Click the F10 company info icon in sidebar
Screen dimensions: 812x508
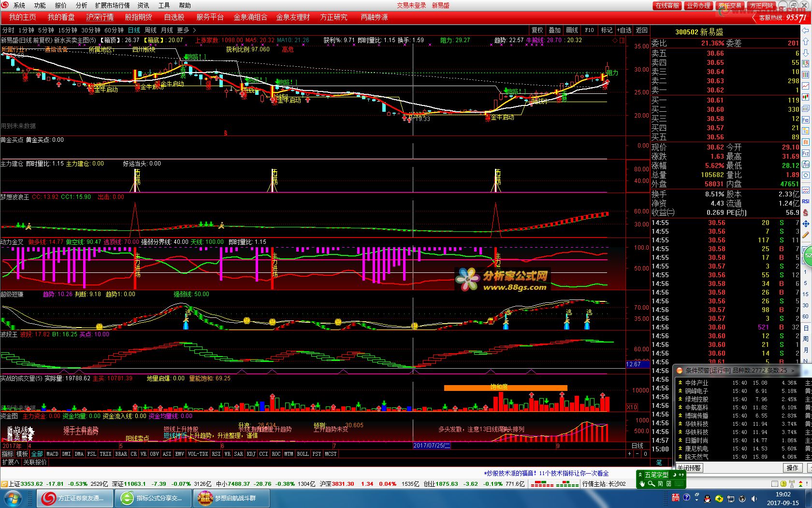point(806,120)
